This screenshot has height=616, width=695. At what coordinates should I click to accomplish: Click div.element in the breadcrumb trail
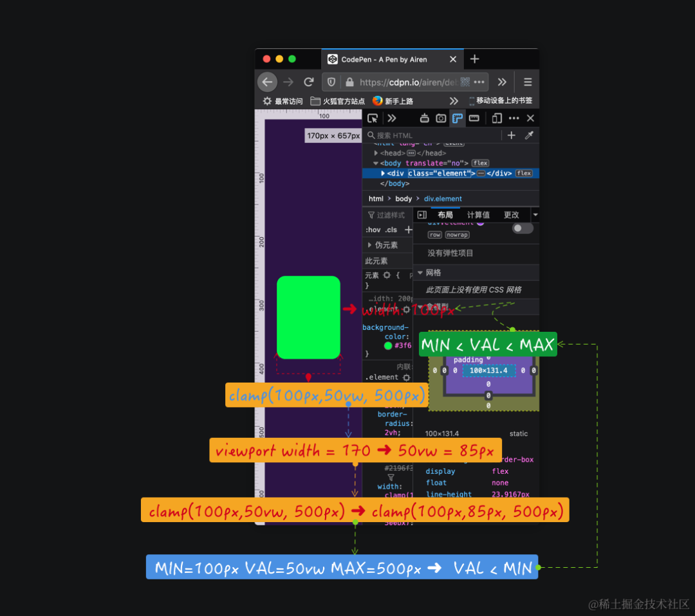coord(443,199)
